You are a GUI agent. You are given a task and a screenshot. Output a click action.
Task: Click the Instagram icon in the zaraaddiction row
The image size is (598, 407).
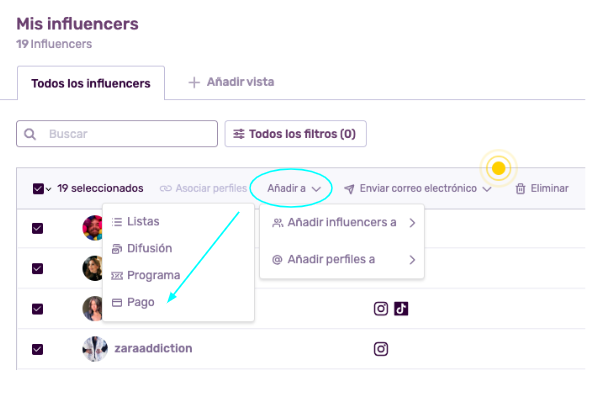tap(381, 349)
